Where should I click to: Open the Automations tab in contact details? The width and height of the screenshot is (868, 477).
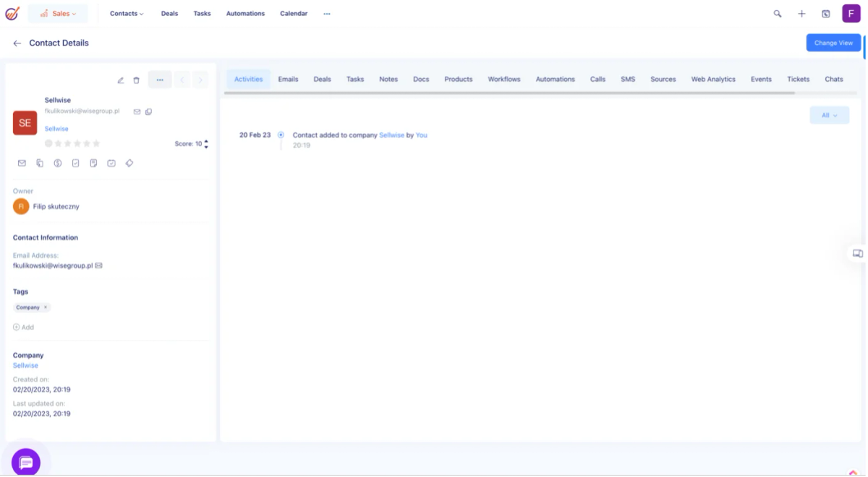pos(556,79)
